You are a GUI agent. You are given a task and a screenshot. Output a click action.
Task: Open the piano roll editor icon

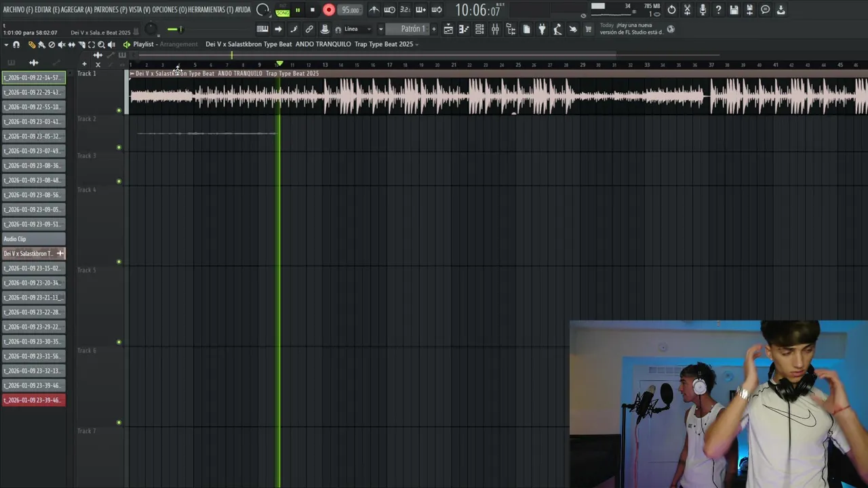point(262,29)
